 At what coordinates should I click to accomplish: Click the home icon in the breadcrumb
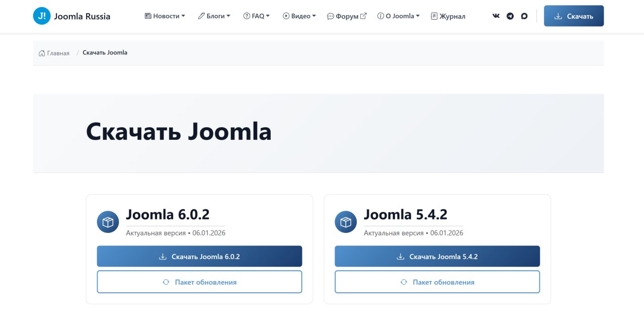pyautogui.click(x=40, y=52)
